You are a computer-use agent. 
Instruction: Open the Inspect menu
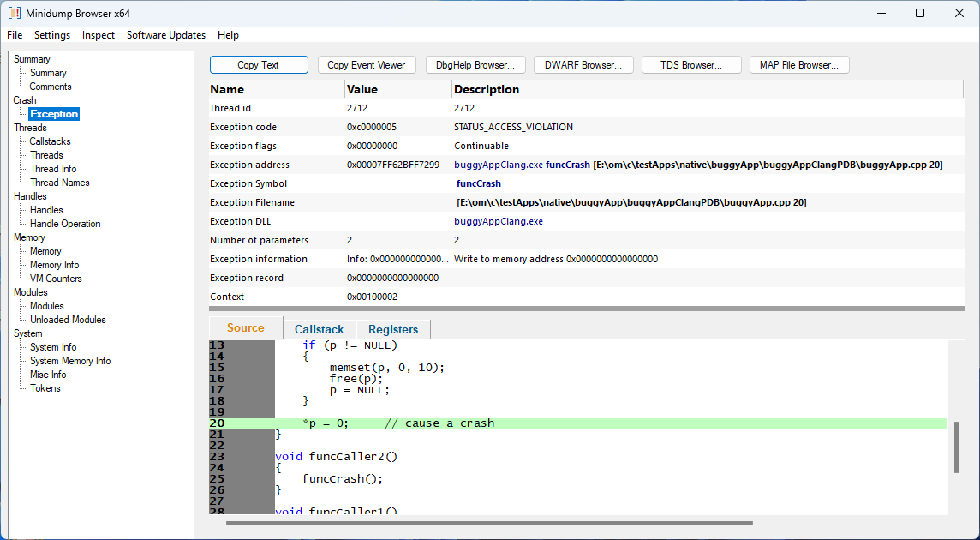coord(99,35)
